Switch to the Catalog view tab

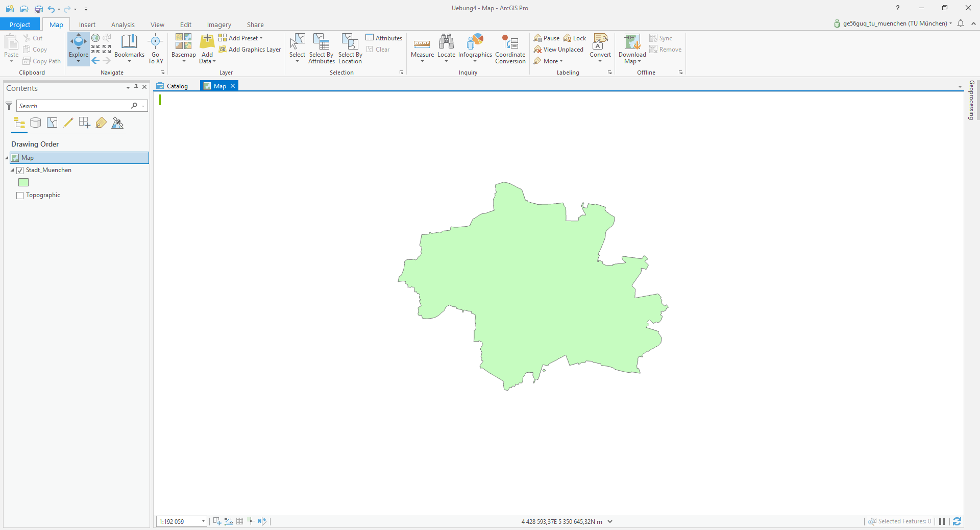(x=173, y=86)
